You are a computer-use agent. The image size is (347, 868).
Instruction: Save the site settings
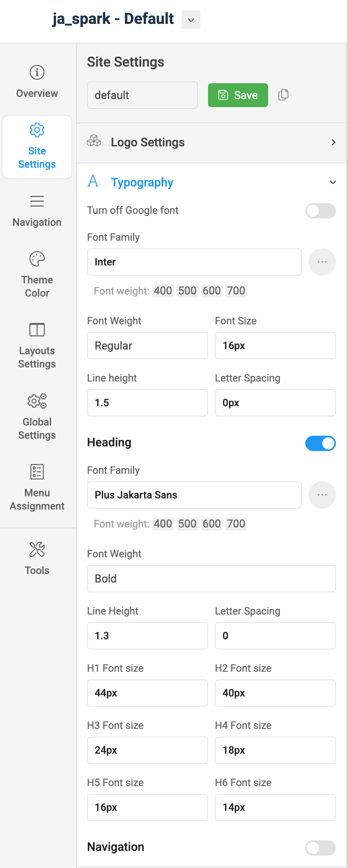(x=238, y=95)
